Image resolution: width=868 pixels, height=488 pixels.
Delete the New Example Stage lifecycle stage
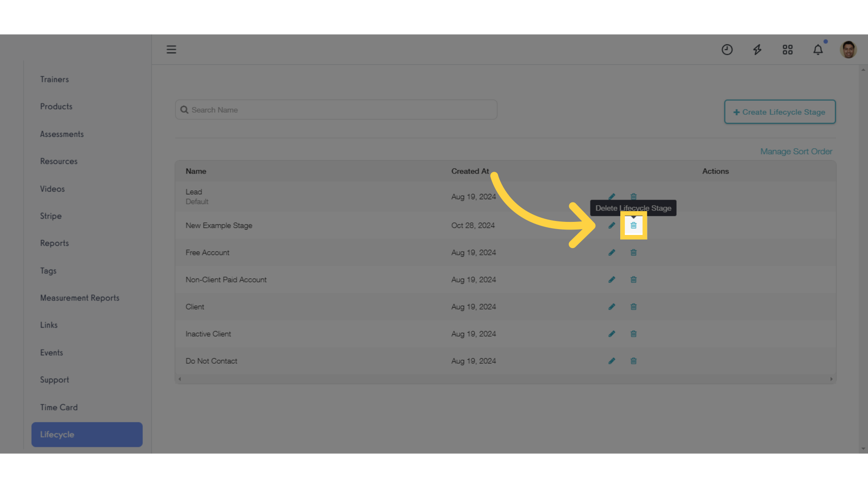[x=633, y=225]
